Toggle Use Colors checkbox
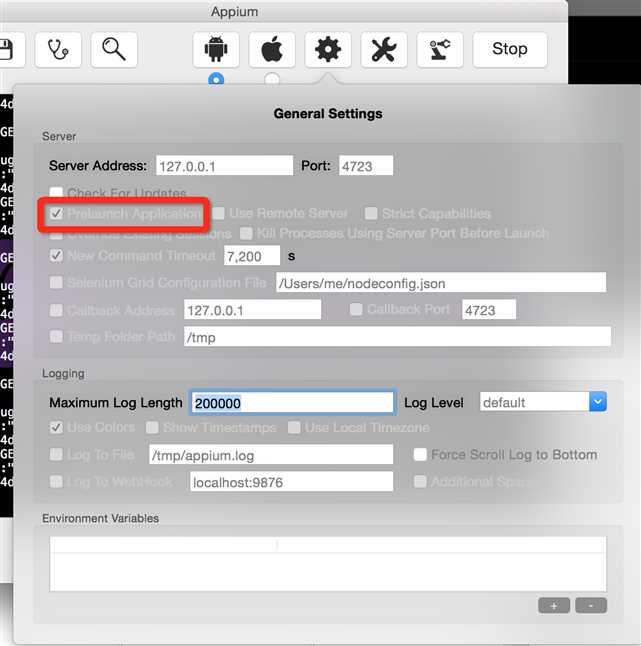Screen dimensions: 641x646 (56, 427)
